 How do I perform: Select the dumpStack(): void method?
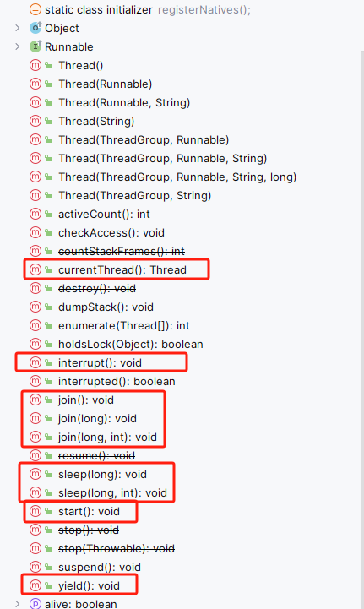[106, 307]
